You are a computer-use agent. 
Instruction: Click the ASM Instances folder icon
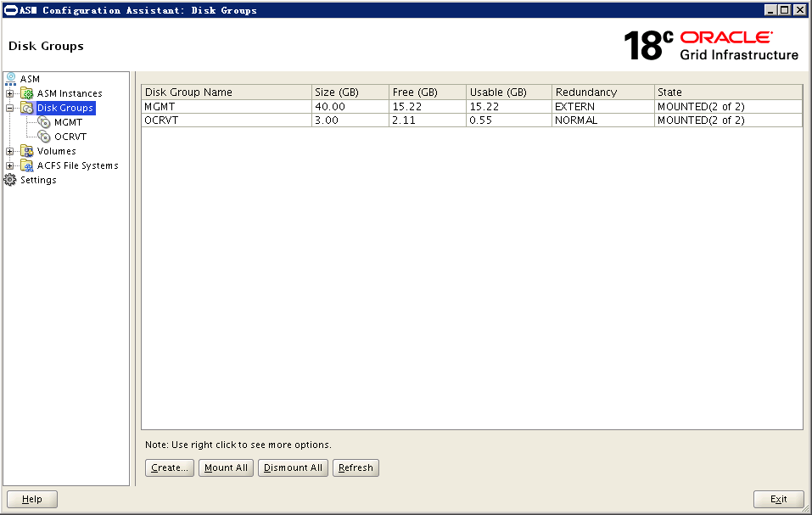pyautogui.click(x=27, y=93)
